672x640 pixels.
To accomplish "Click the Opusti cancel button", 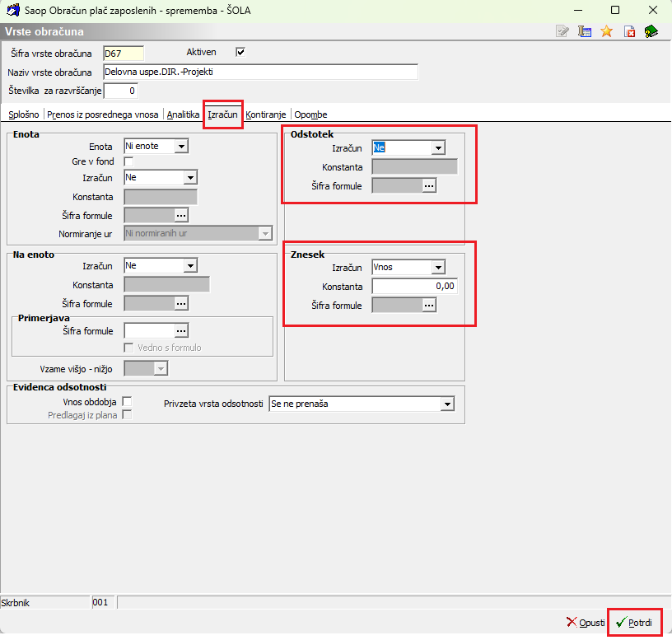I will click(586, 623).
